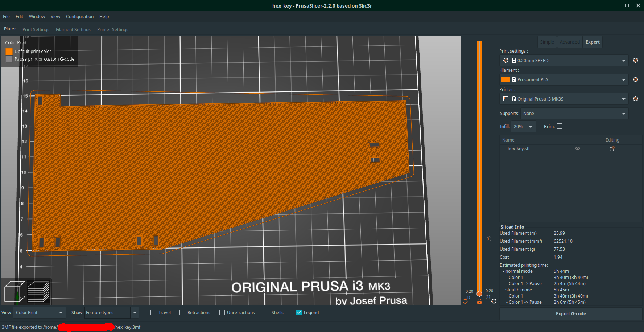Uncheck the Legend checkbox
This screenshot has height=332, width=644.
point(299,312)
